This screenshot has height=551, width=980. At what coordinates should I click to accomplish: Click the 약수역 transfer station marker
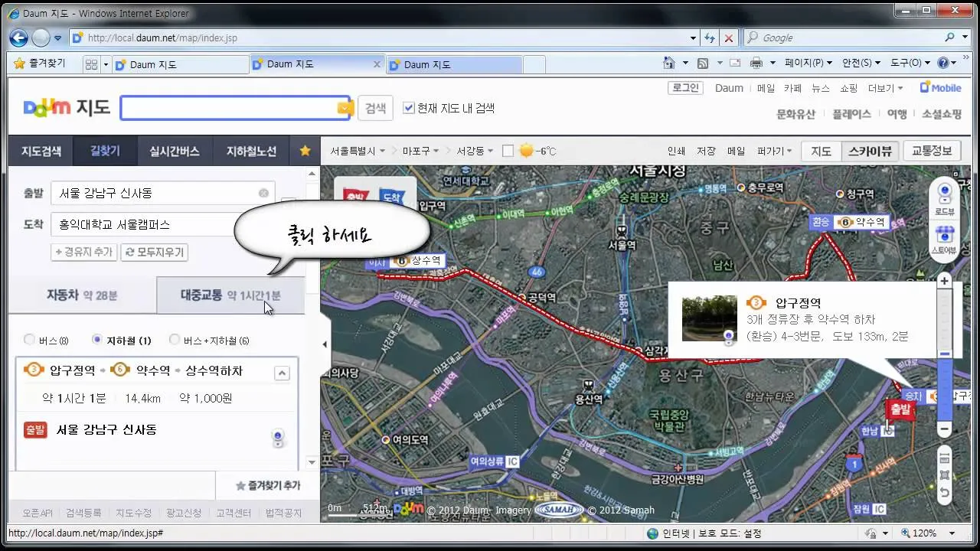click(x=848, y=222)
